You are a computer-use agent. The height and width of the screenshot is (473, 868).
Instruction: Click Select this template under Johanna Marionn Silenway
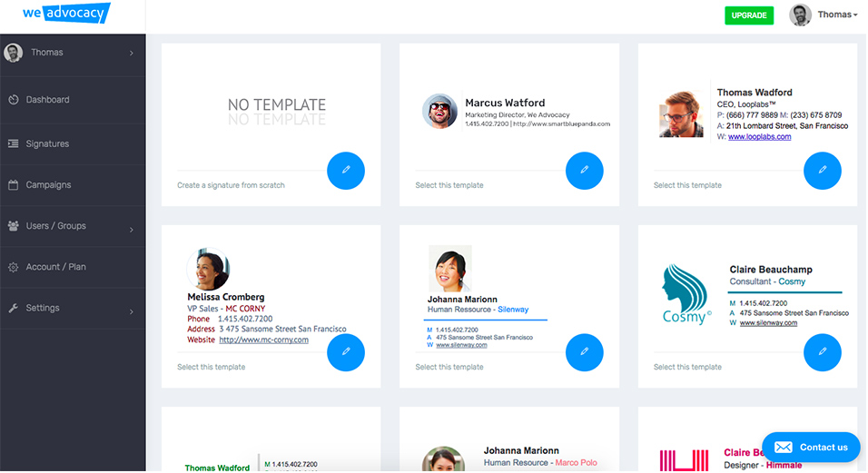pyautogui.click(x=449, y=367)
